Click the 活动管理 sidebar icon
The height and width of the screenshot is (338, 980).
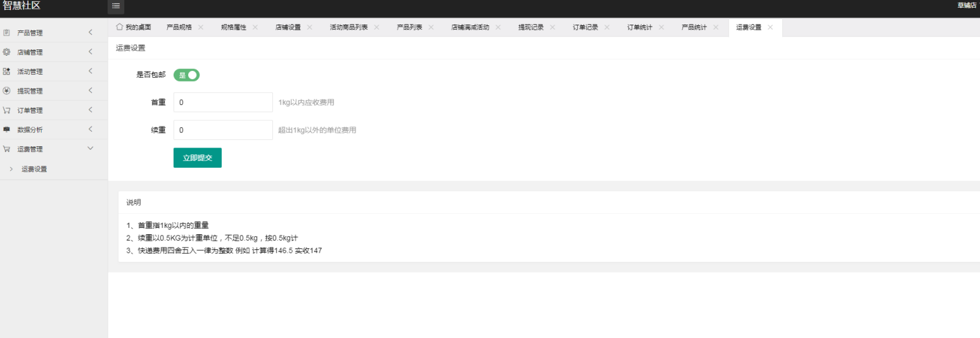coord(7,72)
